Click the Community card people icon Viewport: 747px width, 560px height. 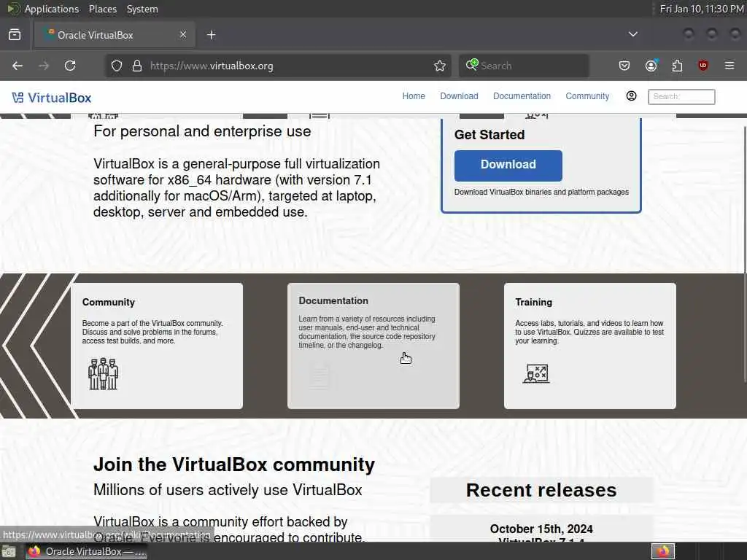click(x=103, y=374)
